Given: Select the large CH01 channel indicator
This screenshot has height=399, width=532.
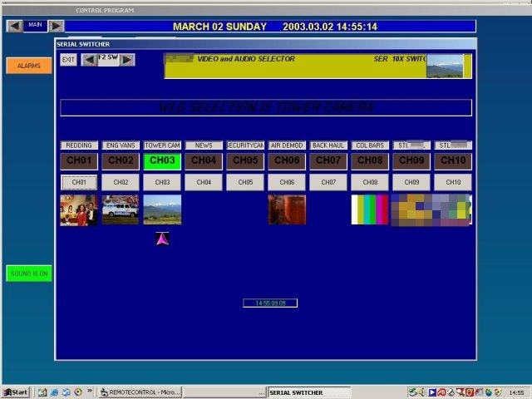Looking at the screenshot, I should point(79,160).
